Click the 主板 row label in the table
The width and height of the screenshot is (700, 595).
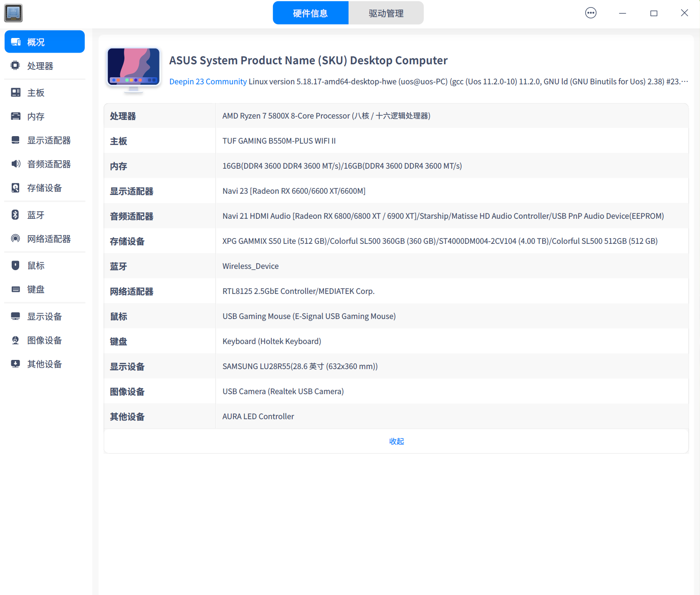click(x=119, y=141)
